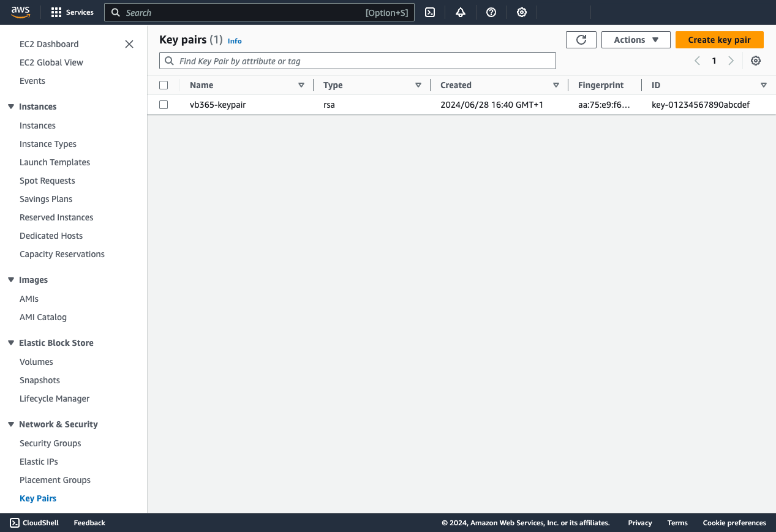Image resolution: width=776 pixels, height=532 pixels.
Task: Open the notifications bell
Action: pos(460,12)
